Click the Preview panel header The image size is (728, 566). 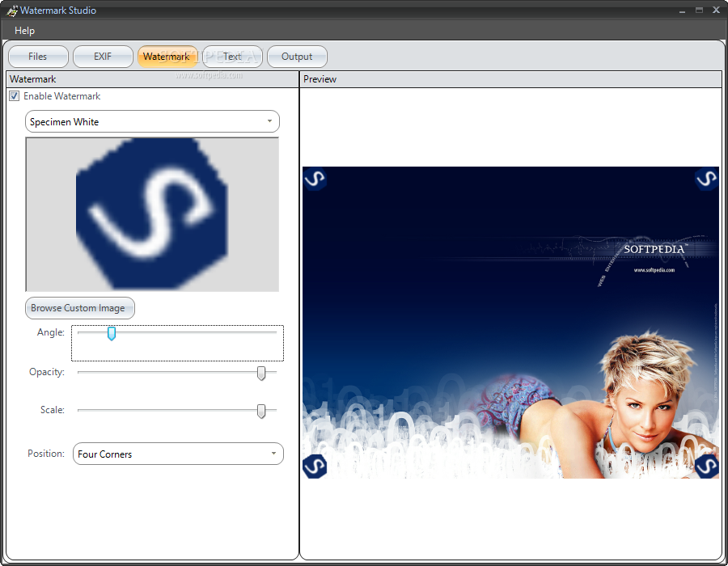510,79
